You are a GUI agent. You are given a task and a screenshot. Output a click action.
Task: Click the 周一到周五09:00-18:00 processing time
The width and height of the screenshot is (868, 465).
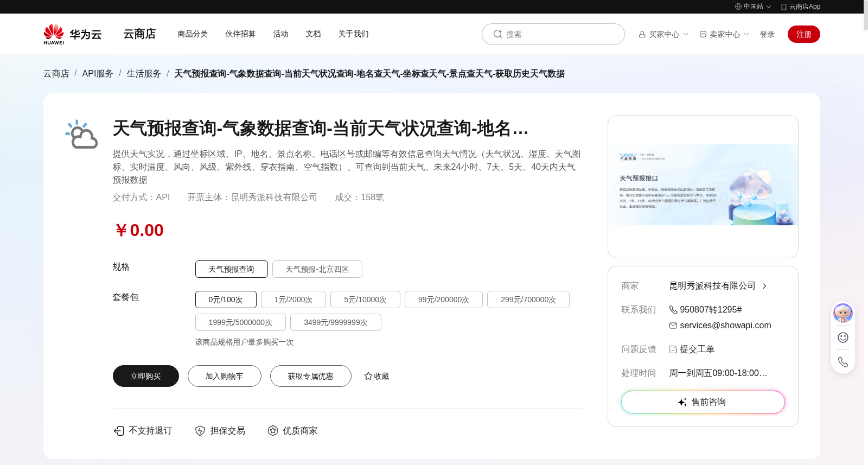point(718,373)
